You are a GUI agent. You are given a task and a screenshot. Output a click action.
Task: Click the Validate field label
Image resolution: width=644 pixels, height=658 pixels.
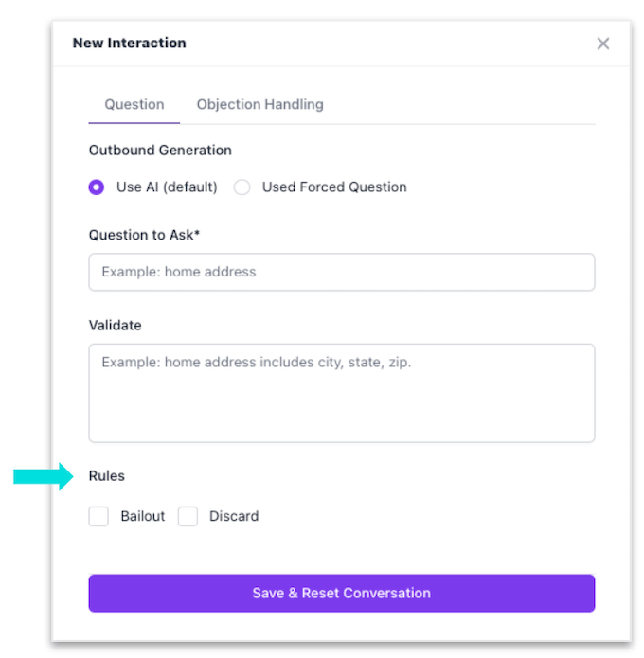coord(115,325)
